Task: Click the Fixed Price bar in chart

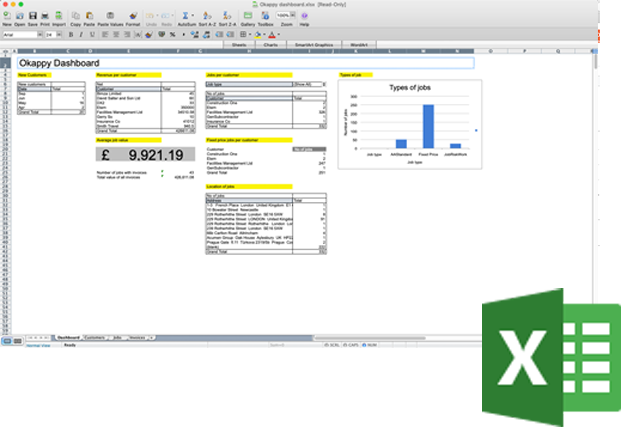Action: [x=428, y=126]
